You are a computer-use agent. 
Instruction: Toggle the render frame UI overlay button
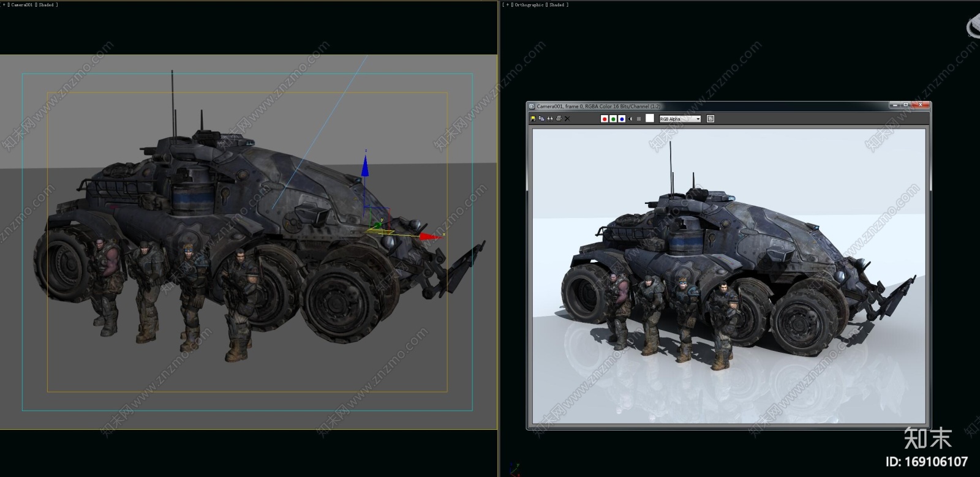(710, 119)
